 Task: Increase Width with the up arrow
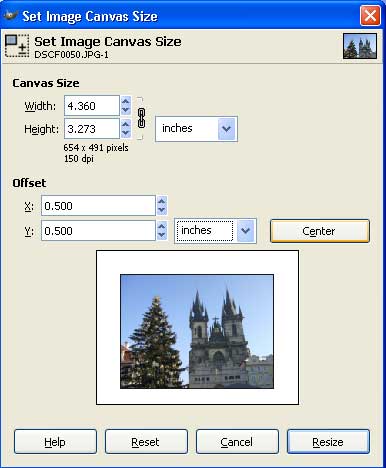coord(126,101)
